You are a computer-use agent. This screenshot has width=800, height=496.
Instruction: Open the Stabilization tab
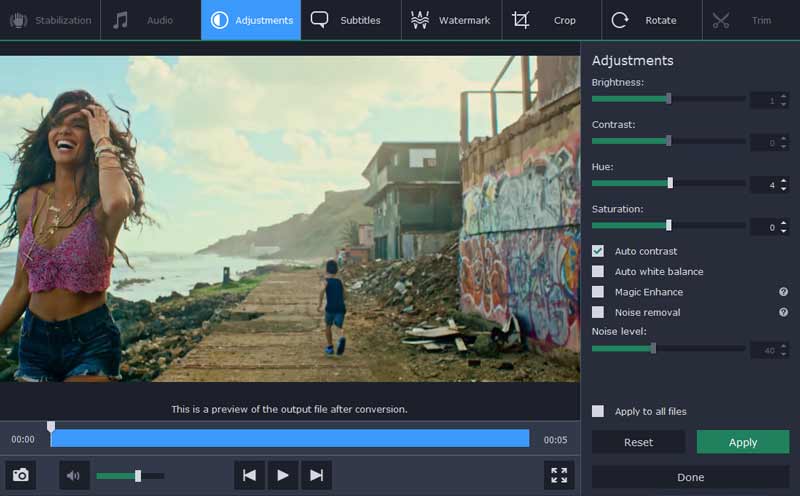click(50, 20)
